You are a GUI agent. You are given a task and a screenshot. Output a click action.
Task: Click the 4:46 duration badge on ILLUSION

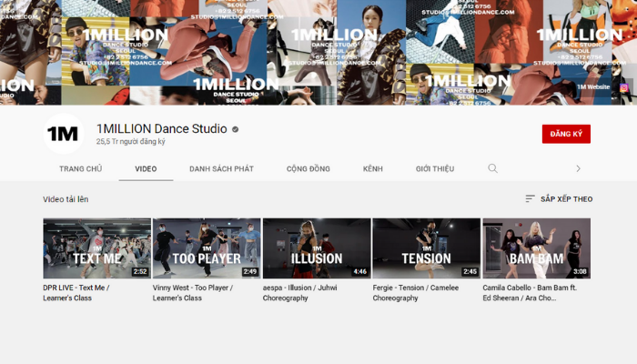pos(360,272)
